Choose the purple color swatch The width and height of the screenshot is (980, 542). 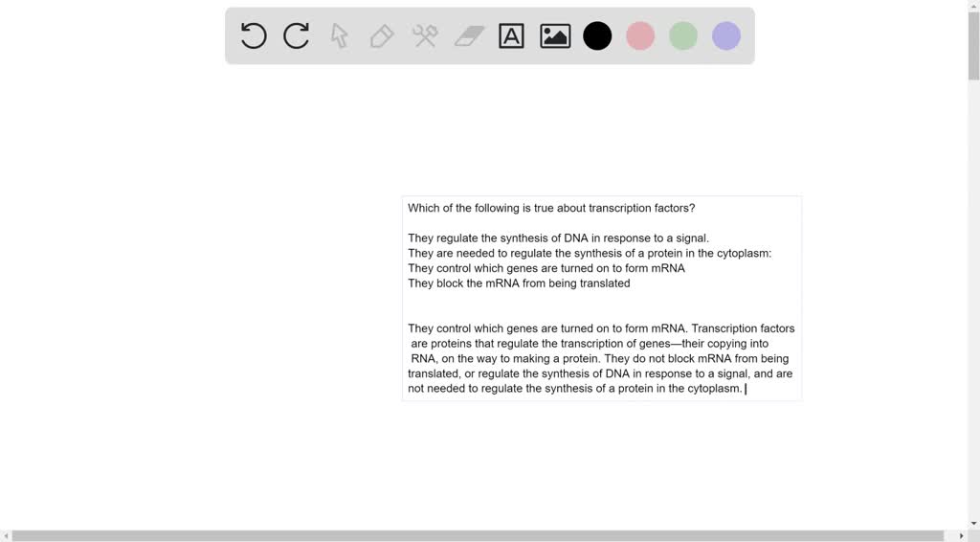click(x=726, y=36)
